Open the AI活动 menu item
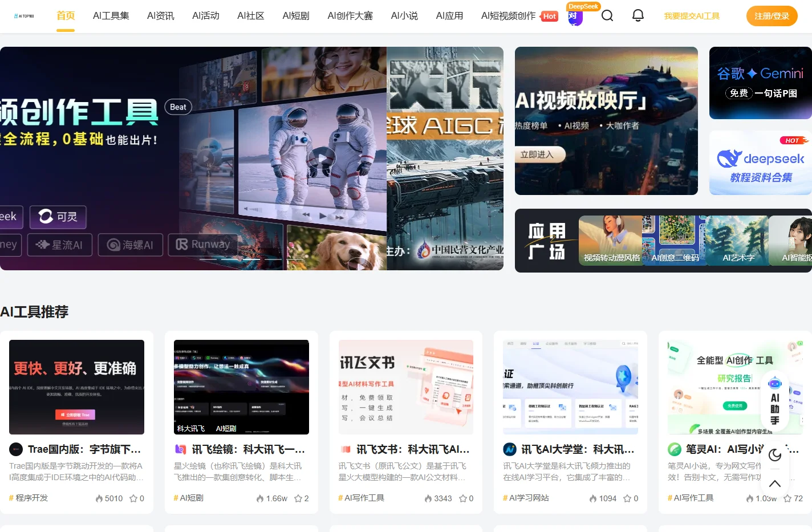 tap(206, 15)
